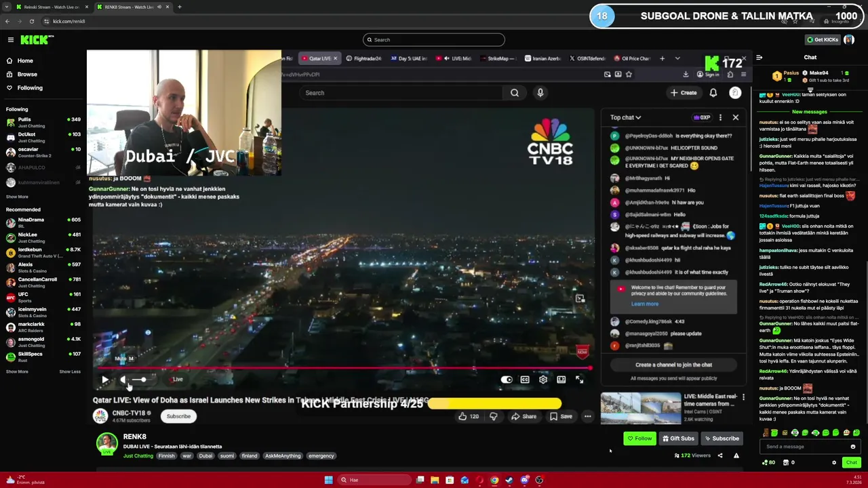The height and width of the screenshot is (488, 868).
Task: Open YouTube live chat options menu
Action: [720, 117]
